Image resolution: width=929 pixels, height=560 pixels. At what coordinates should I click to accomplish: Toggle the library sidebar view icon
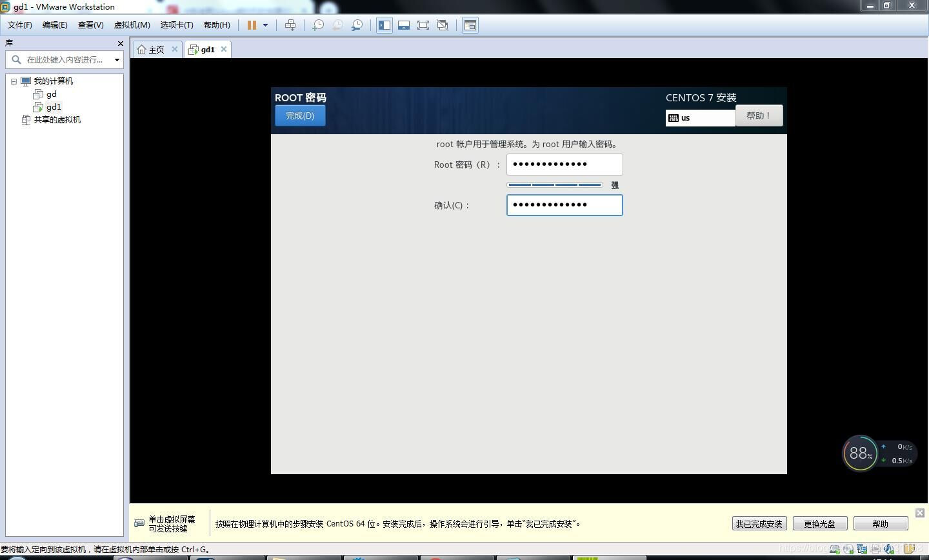[385, 25]
